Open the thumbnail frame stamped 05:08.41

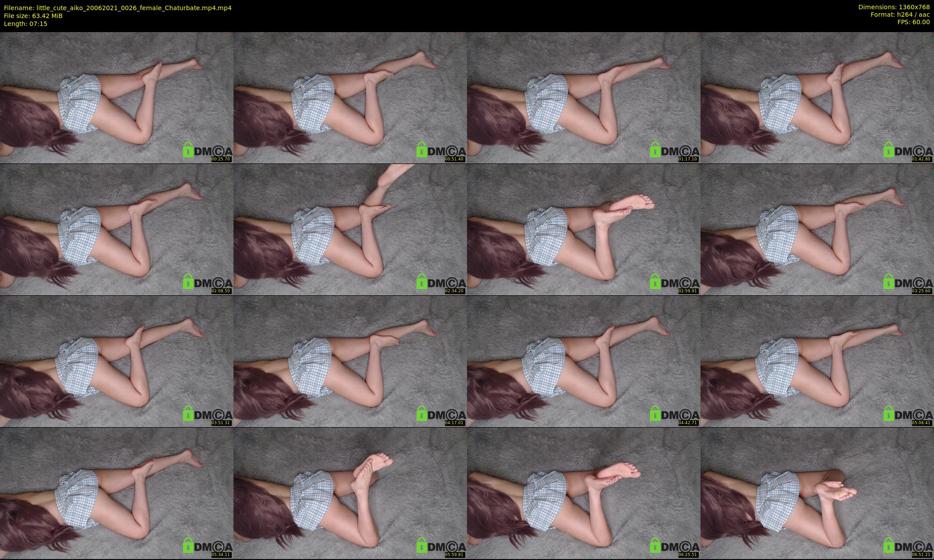point(817,361)
